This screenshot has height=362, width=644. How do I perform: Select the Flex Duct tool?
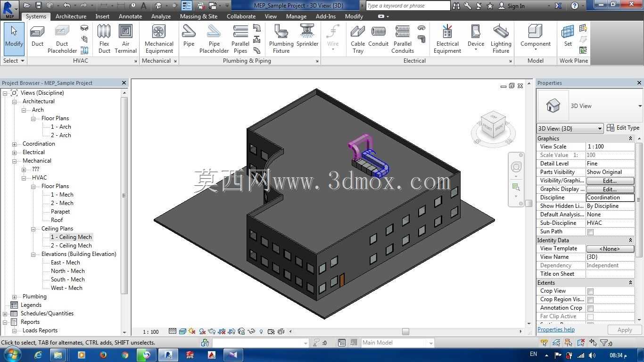tap(104, 39)
